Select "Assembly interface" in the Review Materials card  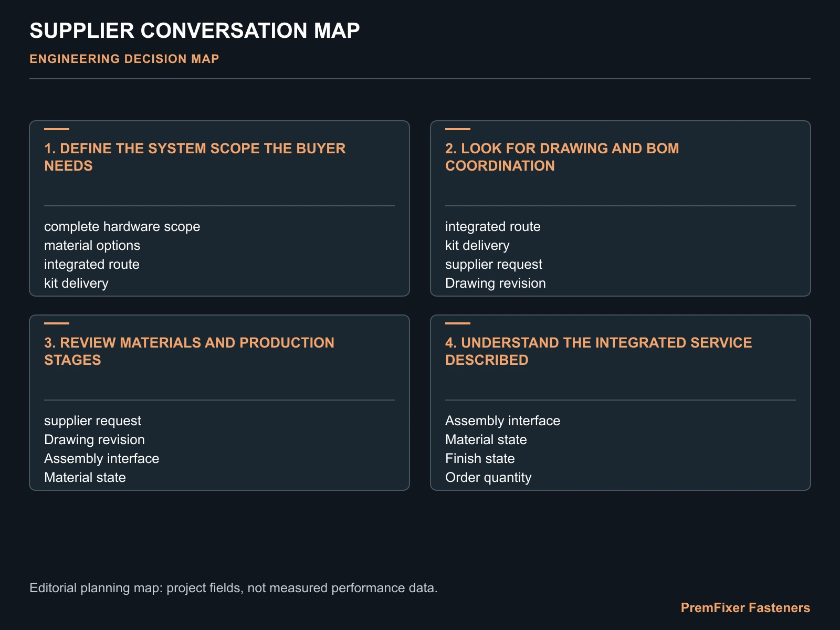point(102,459)
